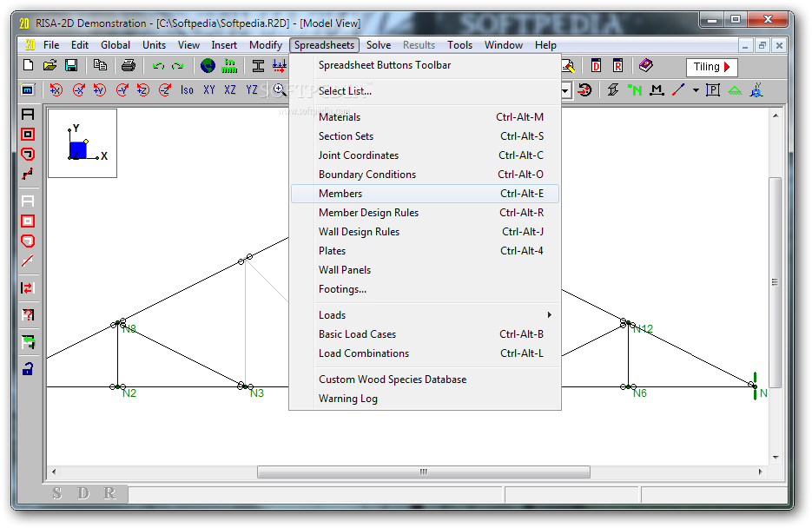This screenshot has height=528, width=812.
Task: Click invert selection red arrows icon
Action: point(28,287)
